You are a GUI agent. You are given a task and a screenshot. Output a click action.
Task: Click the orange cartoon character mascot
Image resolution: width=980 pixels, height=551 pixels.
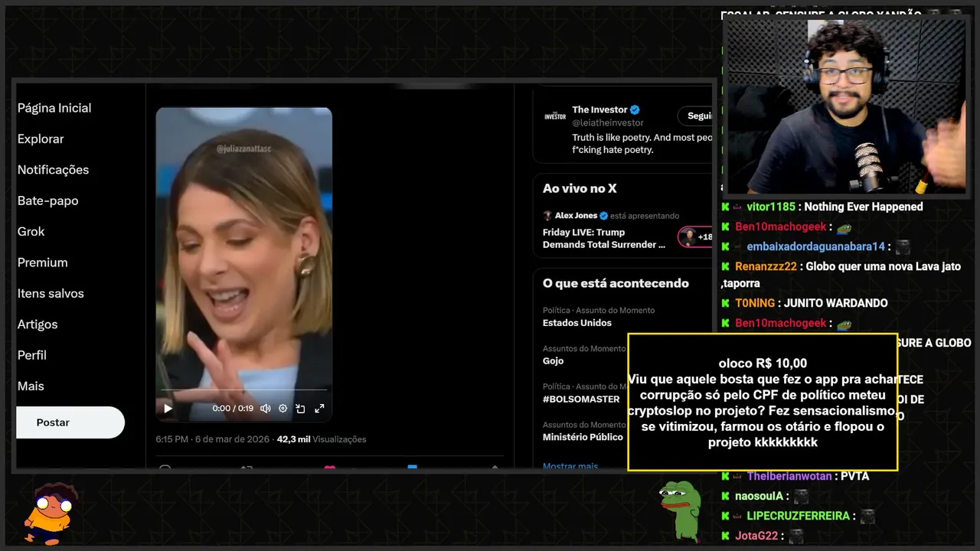tap(48, 514)
